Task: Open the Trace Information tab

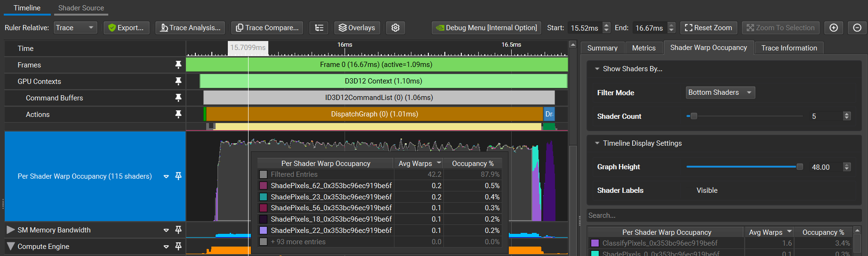Action: coord(789,48)
